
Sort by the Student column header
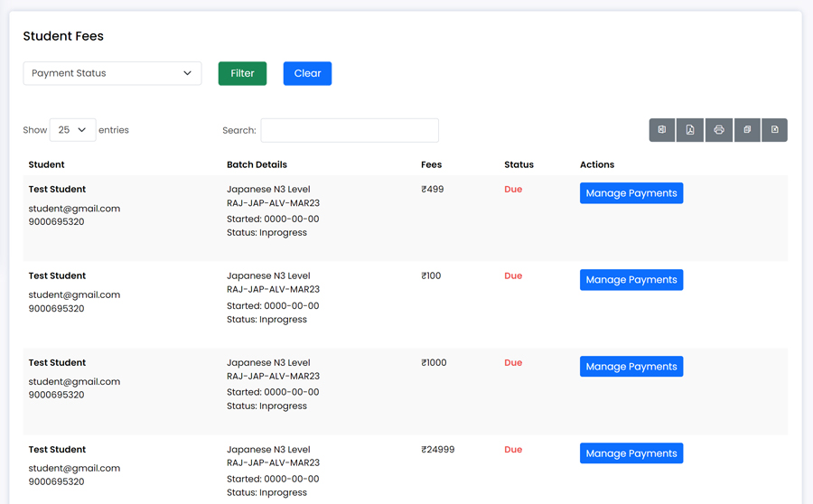(47, 164)
